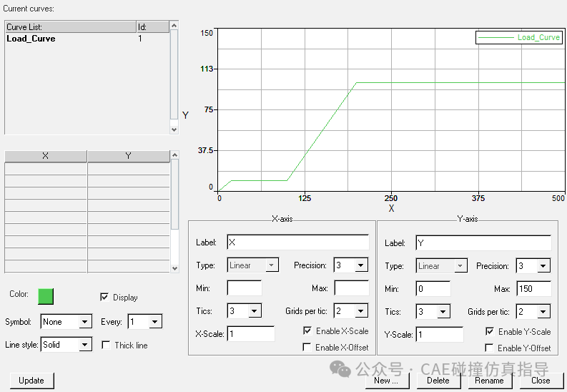This screenshot has height=392, width=567.
Task: Enable the Thick line checkbox
Action: click(x=106, y=345)
